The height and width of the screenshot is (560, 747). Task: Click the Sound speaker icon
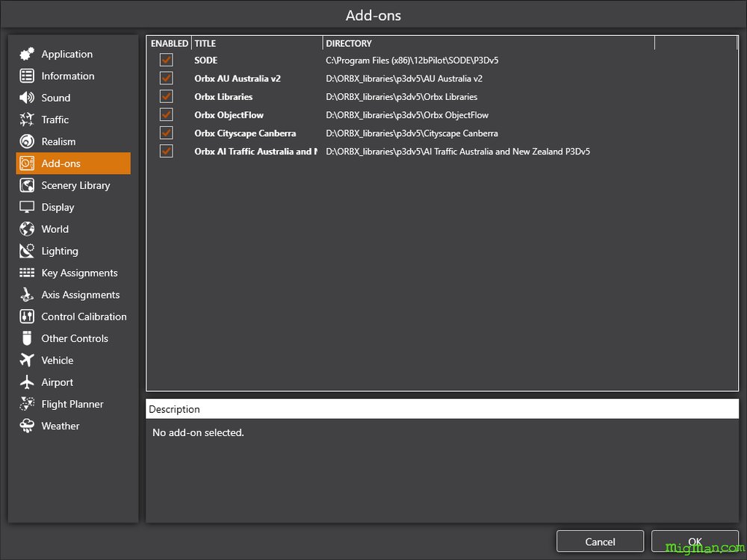click(27, 98)
